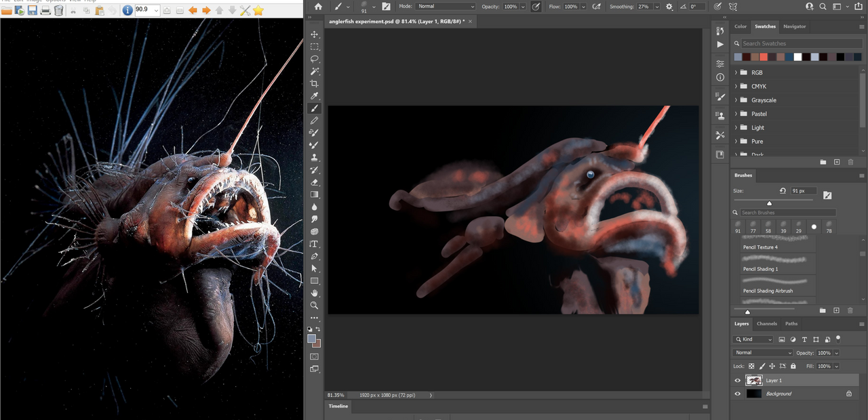Create new swatch with plus icon

(837, 162)
